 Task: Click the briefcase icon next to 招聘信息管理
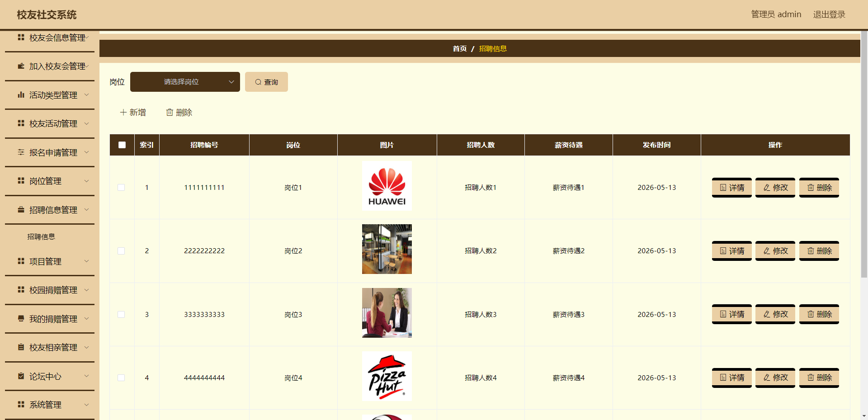(x=21, y=209)
